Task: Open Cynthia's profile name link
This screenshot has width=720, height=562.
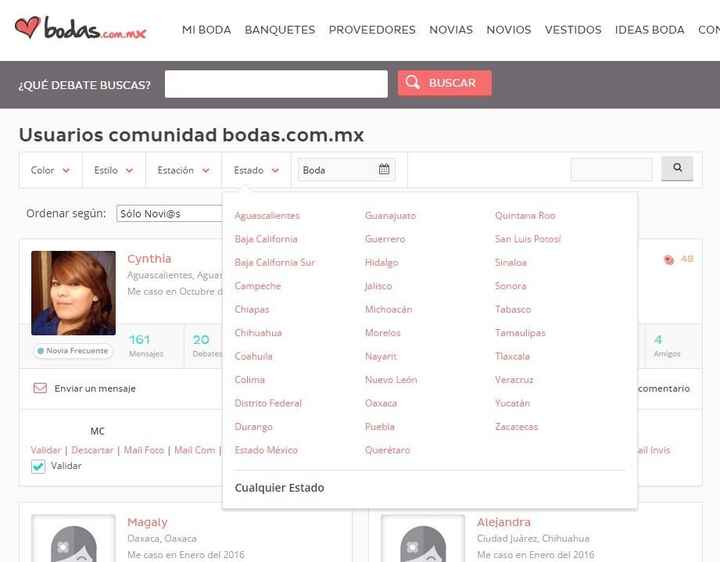Action: pyautogui.click(x=149, y=259)
